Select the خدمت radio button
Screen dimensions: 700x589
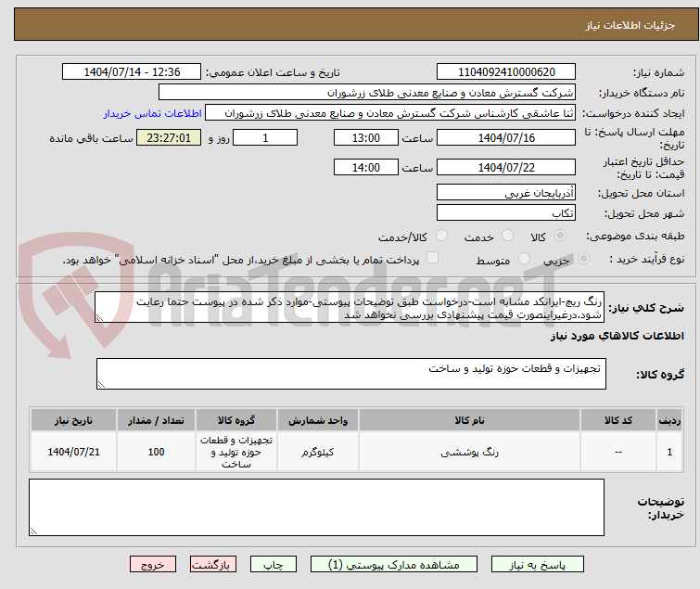click(507, 236)
